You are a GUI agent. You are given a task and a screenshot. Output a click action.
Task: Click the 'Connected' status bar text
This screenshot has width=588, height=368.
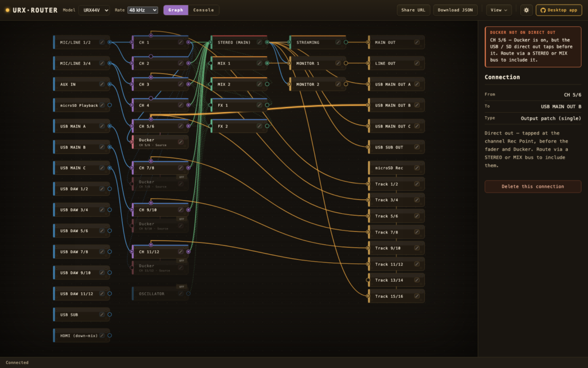pos(17,362)
